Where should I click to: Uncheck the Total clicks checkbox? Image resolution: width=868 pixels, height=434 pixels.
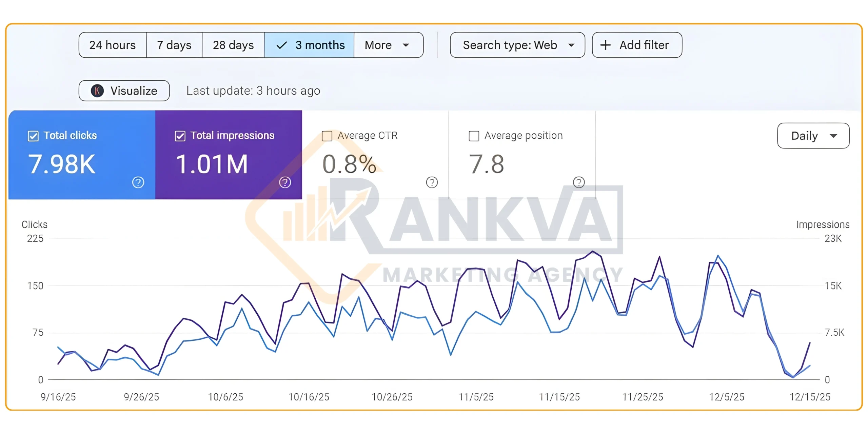(33, 136)
